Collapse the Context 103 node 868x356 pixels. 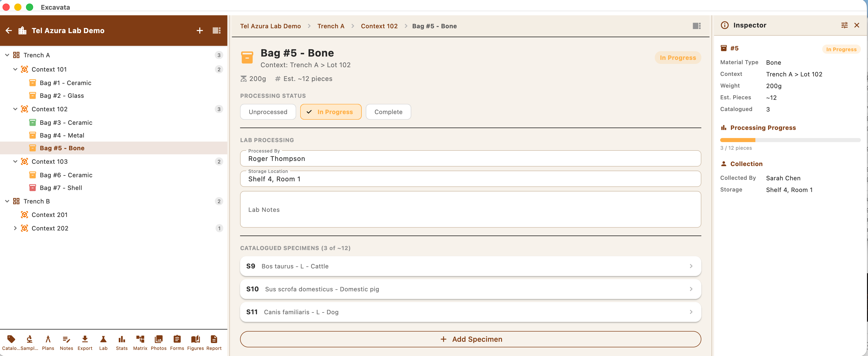tap(15, 162)
